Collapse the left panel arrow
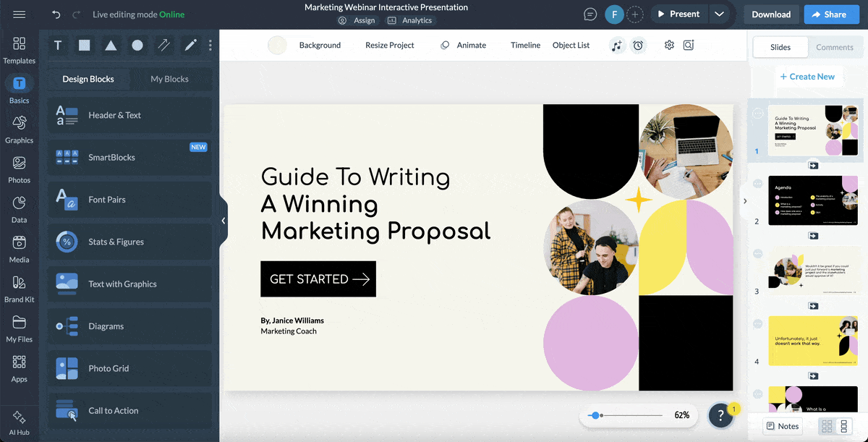Viewport: 868px width, 442px height. (x=224, y=221)
